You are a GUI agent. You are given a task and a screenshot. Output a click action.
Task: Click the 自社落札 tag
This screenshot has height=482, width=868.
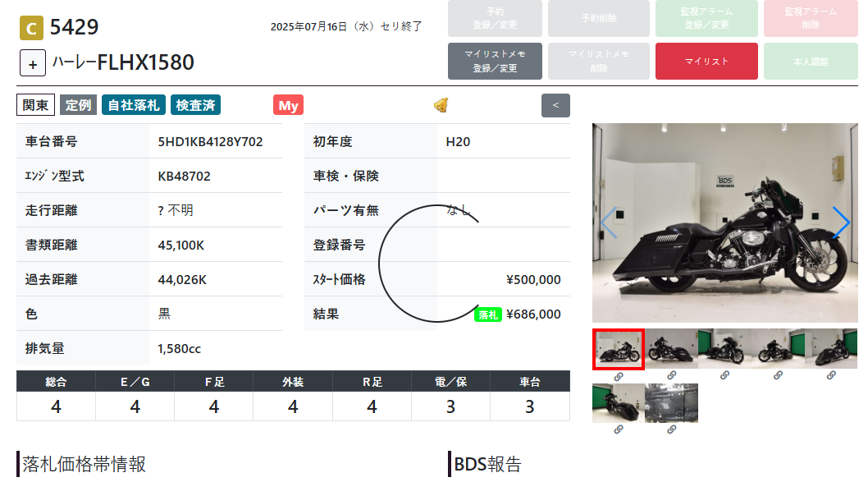tap(134, 105)
